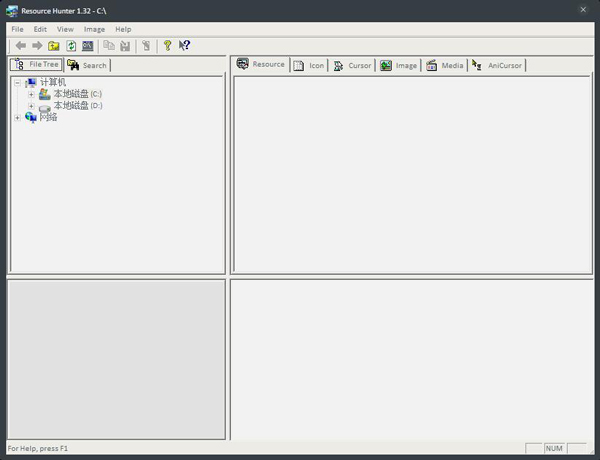Go back with the left arrow button

pyautogui.click(x=21, y=46)
